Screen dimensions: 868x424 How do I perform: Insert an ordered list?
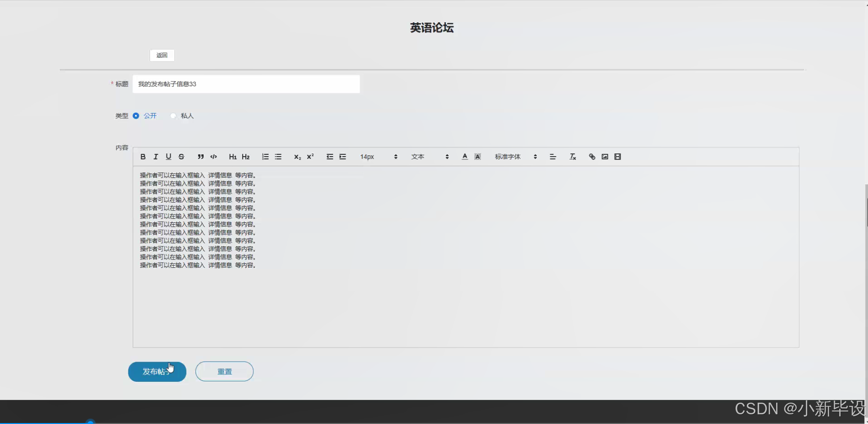(x=265, y=157)
